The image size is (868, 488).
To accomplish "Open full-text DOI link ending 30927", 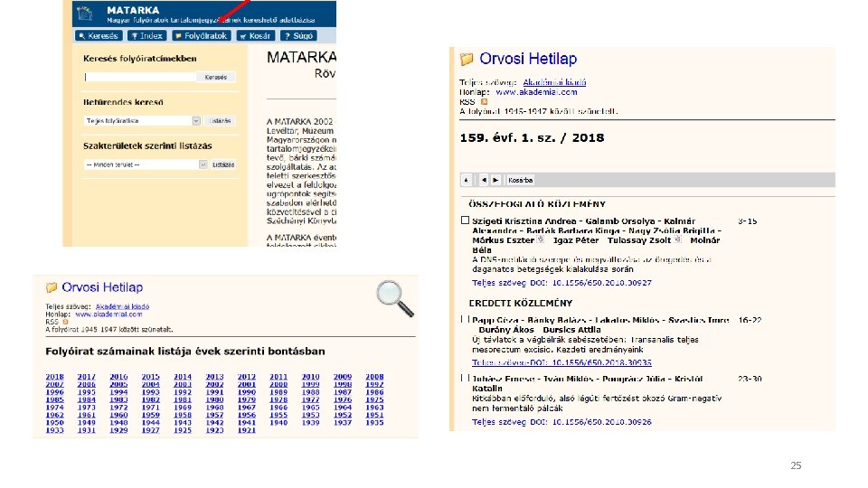I will [x=561, y=283].
